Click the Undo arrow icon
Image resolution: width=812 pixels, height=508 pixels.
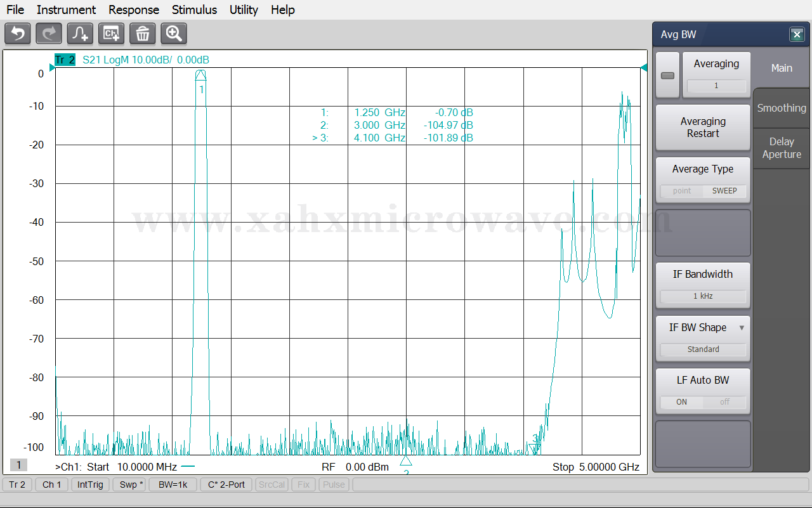[x=18, y=34]
